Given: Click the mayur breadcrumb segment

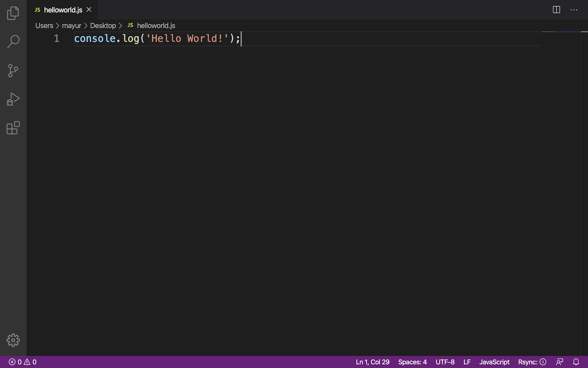Looking at the screenshot, I should click(72, 26).
